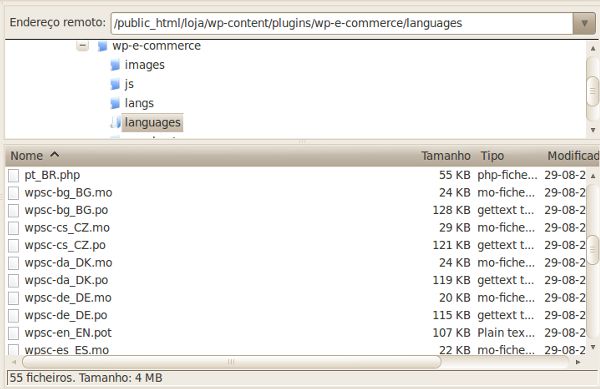Viewport: 600px width, 389px height.
Task: Click the wpsc-cs_CZ.po file icon
Action: pyautogui.click(x=13, y=246)
